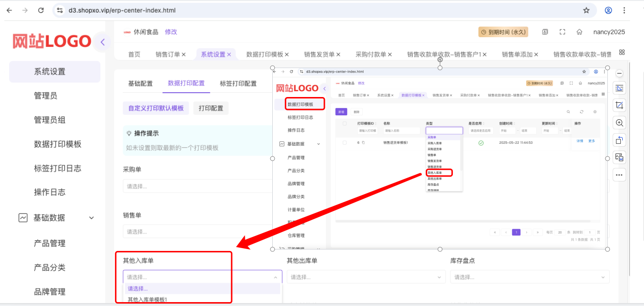Click the 其他入库单 dropdown arrow
This screenshot has width=644, height=306.
276,277
